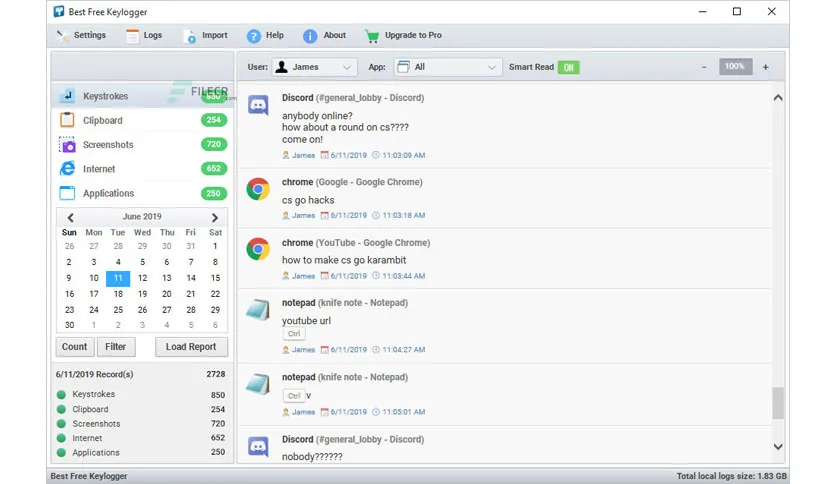The height and width of the screenshot is (484, 836).
Task: Click the user silhouette icon in User box
Action: [x=282, y=67]
